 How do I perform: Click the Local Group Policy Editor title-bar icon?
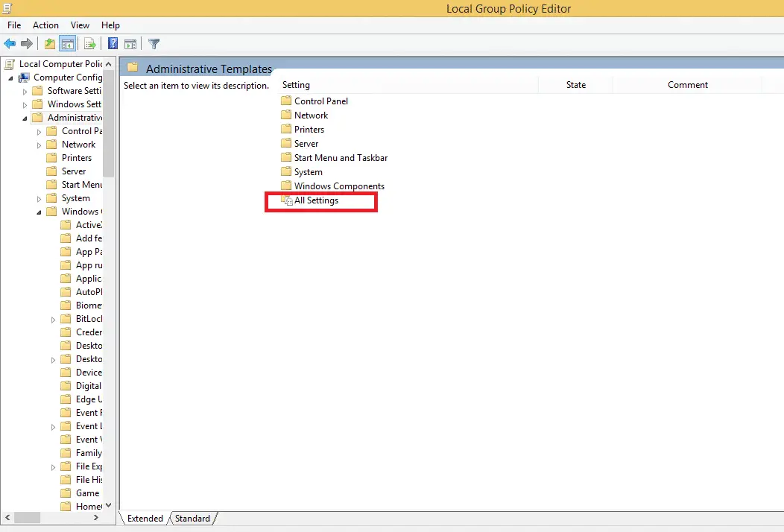click(x=7, y=8)
